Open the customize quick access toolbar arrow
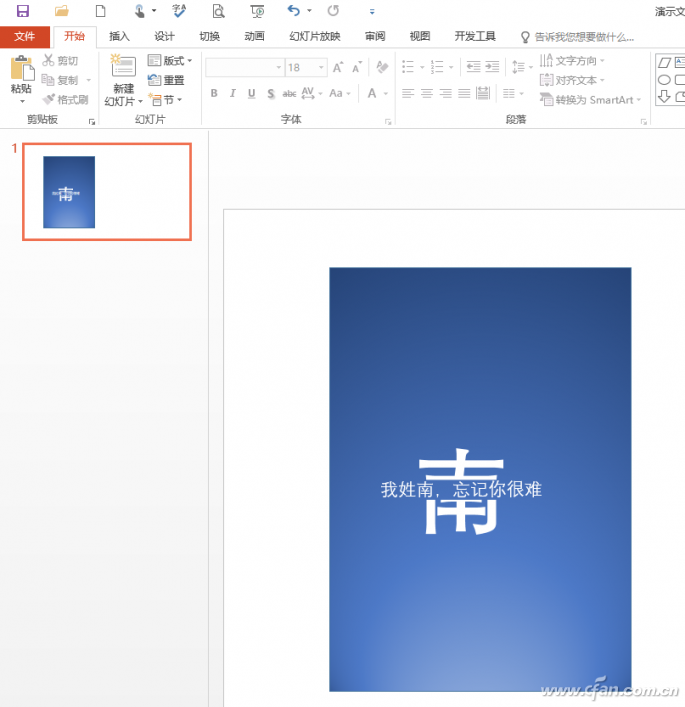The image size is (685, 707). (x=372, y=12)
